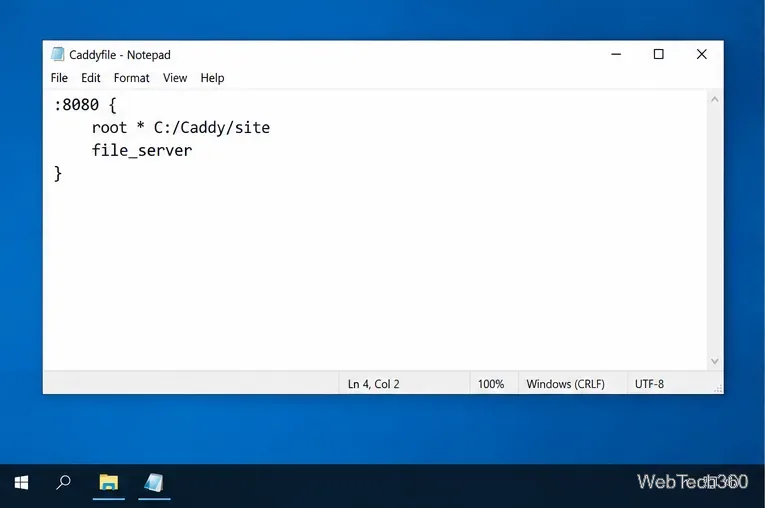
Task: Open the Windows Start menu
Action: click(x=21, y=483)
